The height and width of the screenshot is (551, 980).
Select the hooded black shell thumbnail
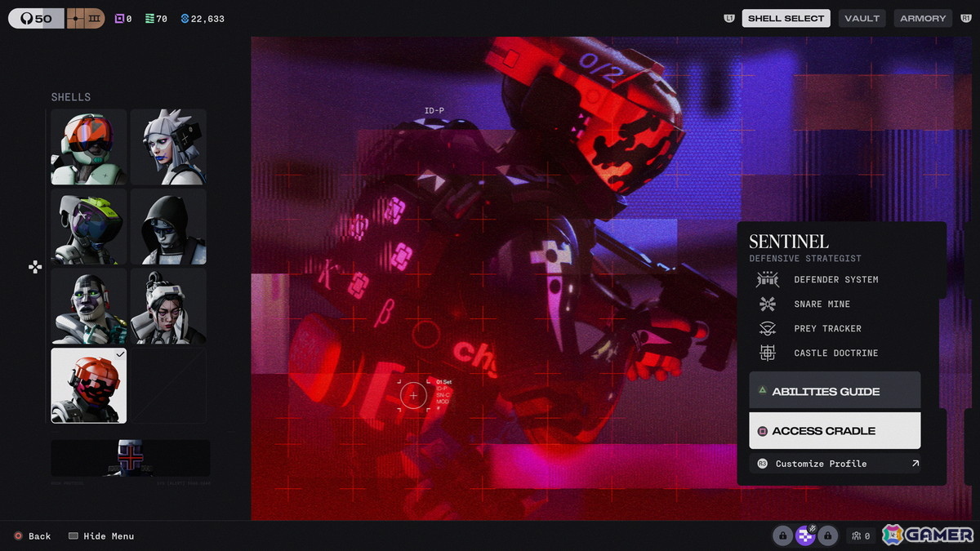coord(168,227)
